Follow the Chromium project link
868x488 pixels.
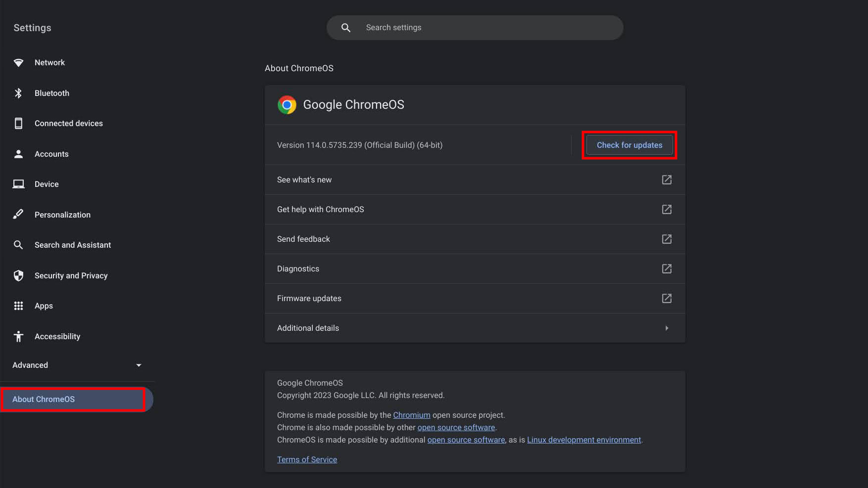(411, 415)
